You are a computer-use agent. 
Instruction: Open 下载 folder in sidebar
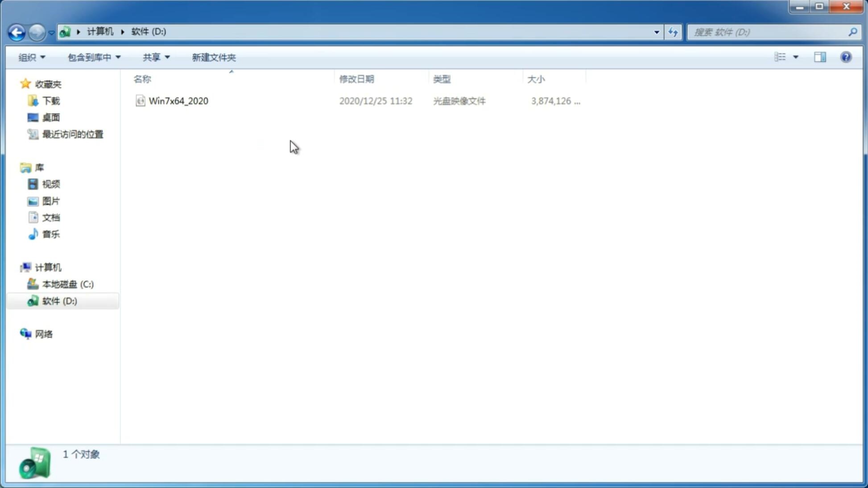[x=51, y=100]
